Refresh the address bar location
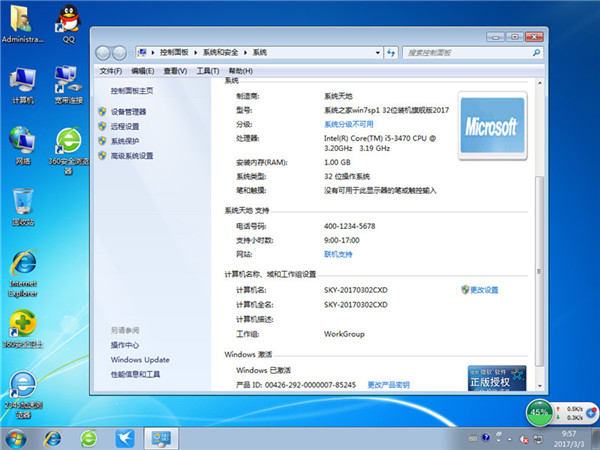 (x=391, y=52)
